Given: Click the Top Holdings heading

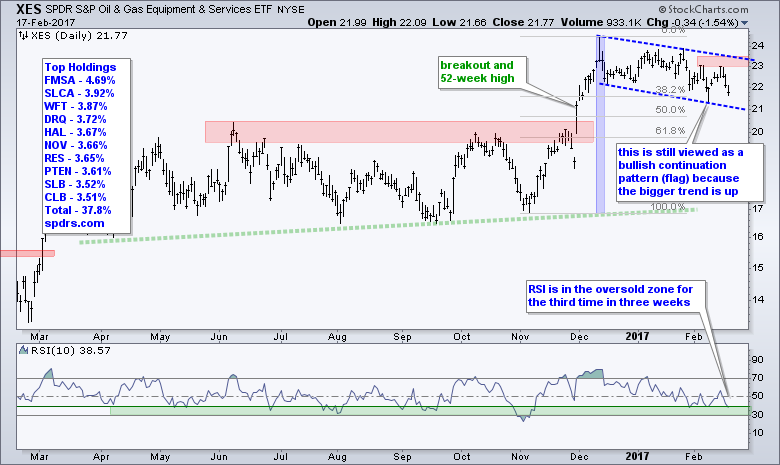Looking at the screenshot, I should 80,67.
